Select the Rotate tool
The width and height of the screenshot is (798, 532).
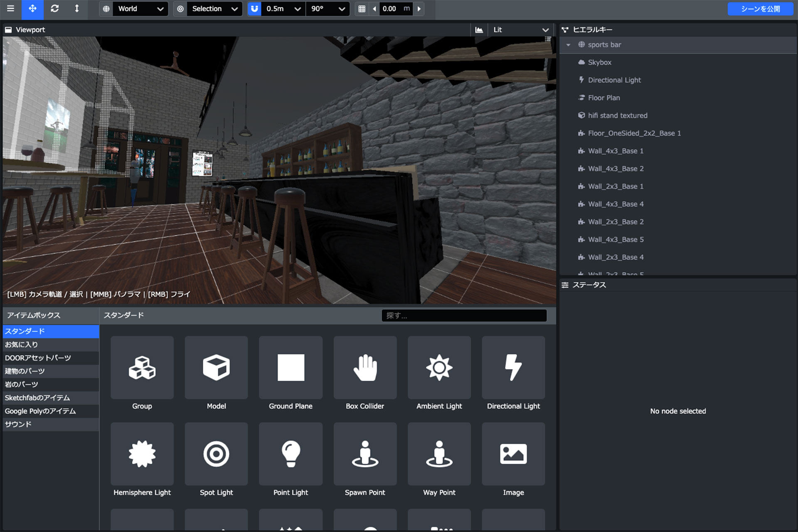tap(54, 9)
